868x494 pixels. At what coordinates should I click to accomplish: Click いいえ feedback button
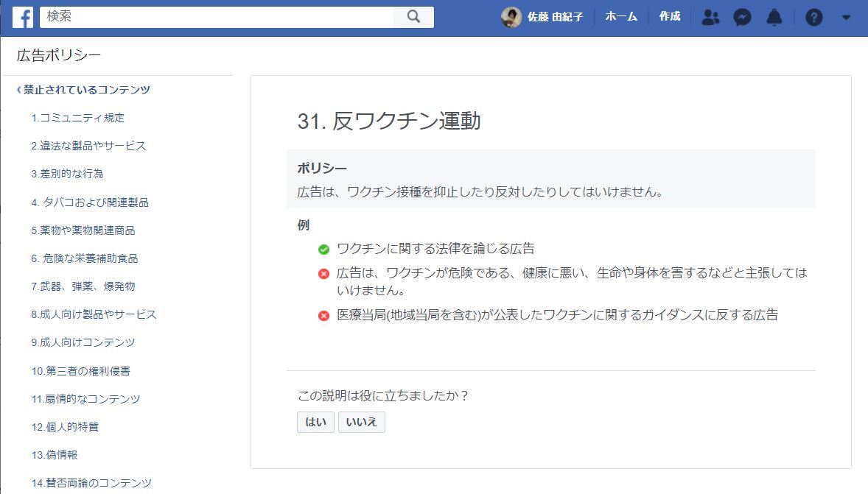coord(362,422)
